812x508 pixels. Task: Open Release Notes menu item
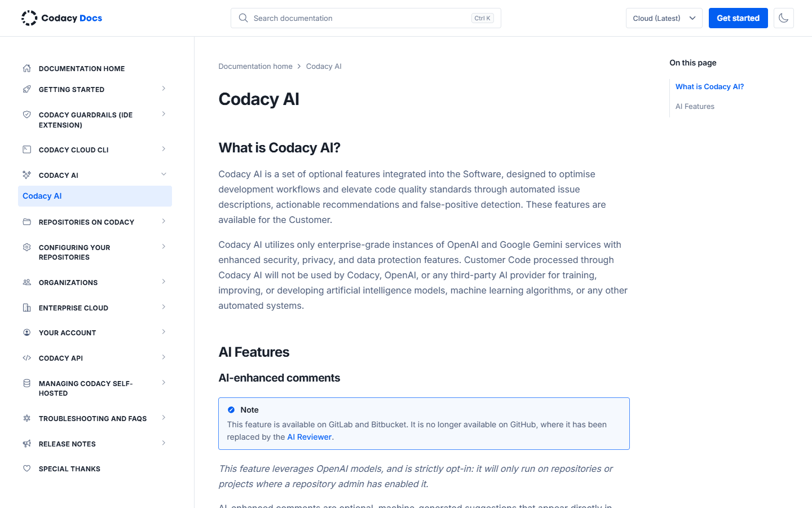(67, 444)
